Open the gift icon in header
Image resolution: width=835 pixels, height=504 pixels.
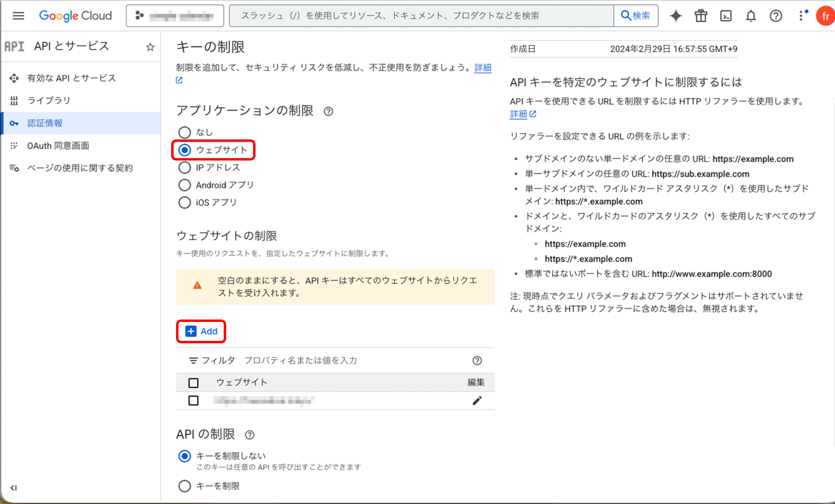(x=701, y=16)
